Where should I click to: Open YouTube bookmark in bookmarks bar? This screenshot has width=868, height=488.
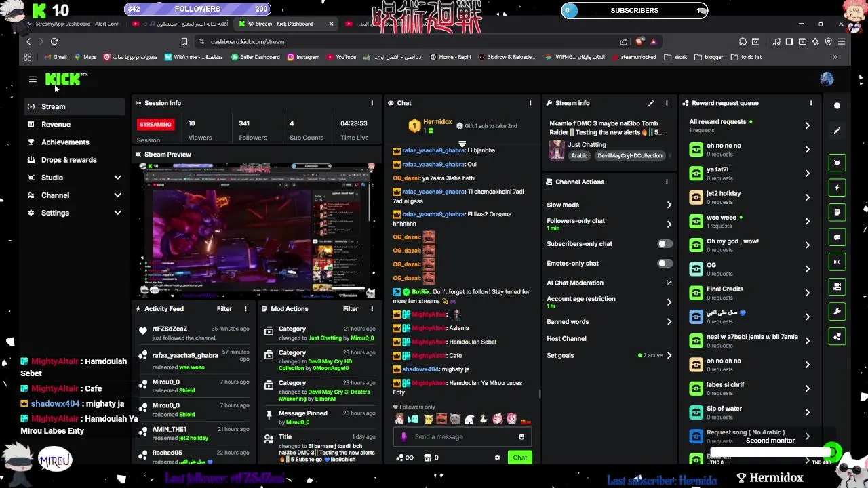[341, 57]
